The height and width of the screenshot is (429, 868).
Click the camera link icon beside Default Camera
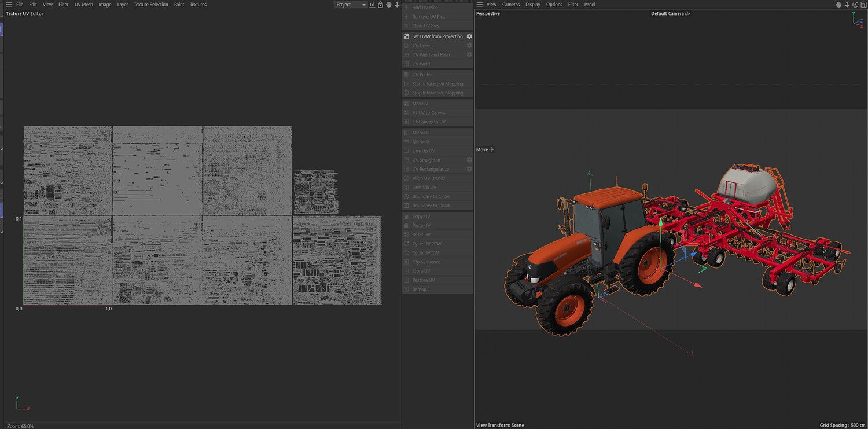(x=687, y=13)
